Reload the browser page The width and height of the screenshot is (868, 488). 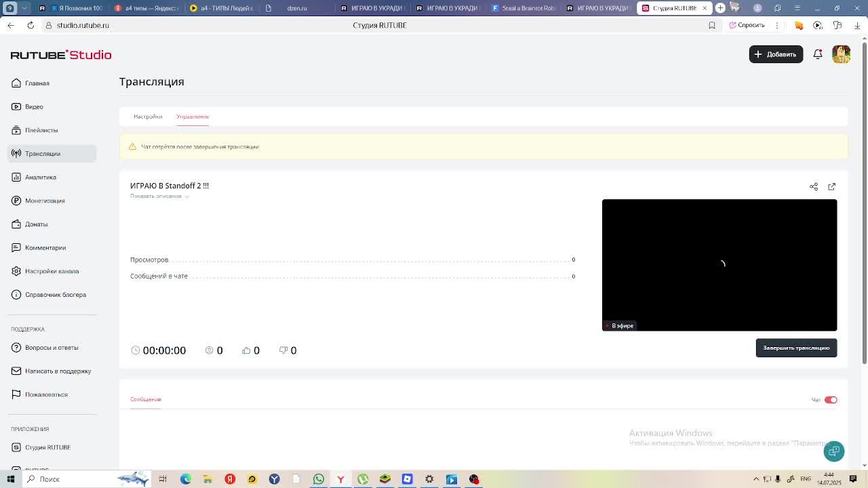pyautogui.click(x=31, y=25)
